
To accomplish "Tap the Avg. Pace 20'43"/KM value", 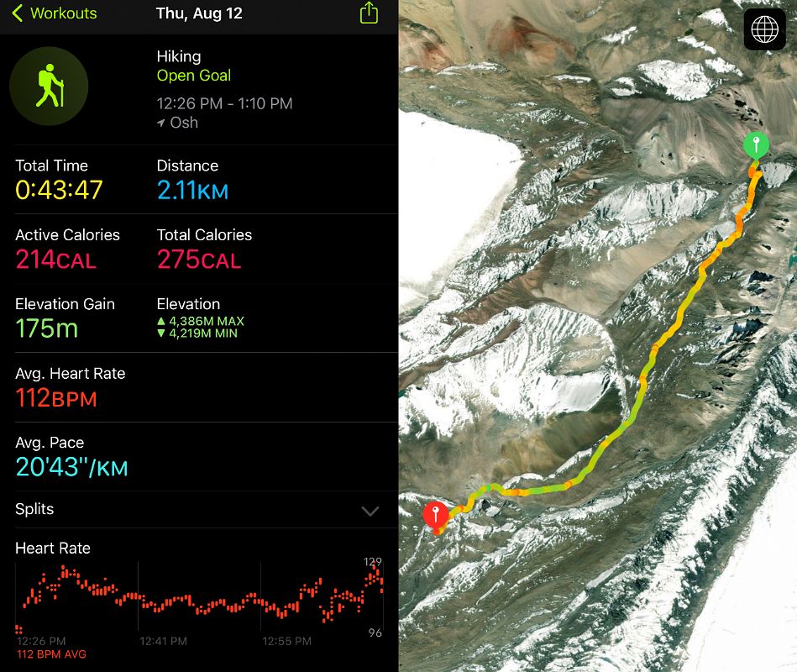I will 71,467.
